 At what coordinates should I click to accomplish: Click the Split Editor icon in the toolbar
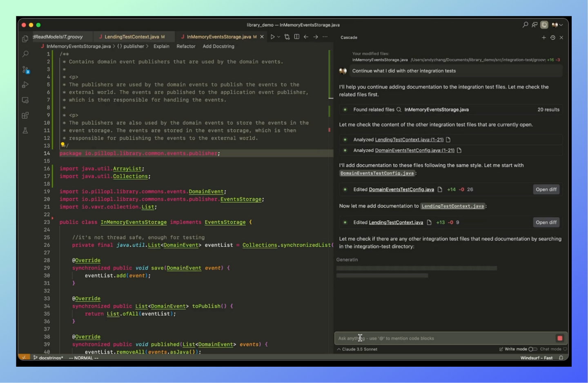point(296,37)
